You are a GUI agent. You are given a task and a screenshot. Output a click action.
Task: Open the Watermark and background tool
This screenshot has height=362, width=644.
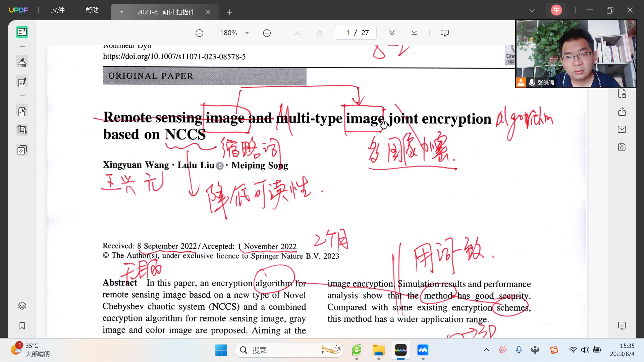coord(22,150)
